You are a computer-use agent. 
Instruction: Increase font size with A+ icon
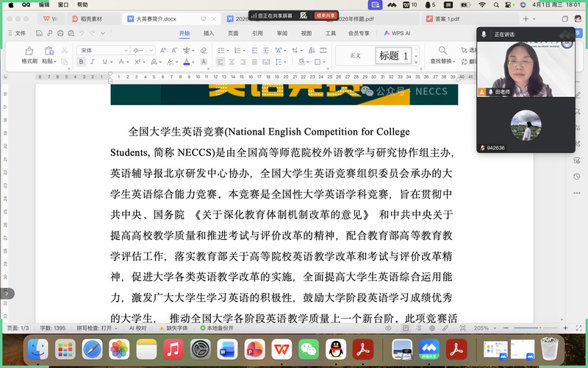point(163,50)
